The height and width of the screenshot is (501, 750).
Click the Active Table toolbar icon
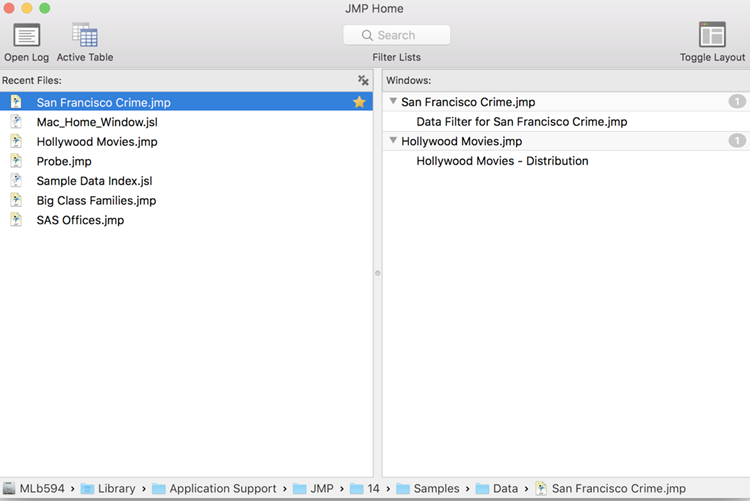click(85, 35)
